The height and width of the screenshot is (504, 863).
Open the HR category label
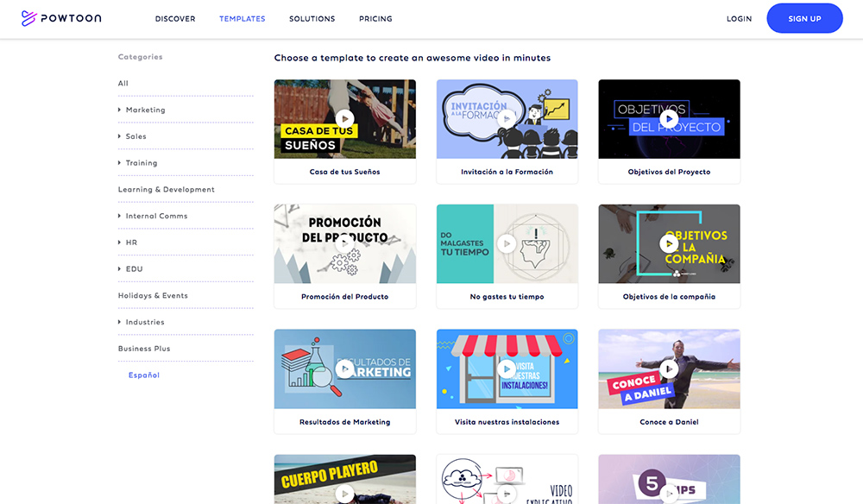(x=131, y=243)
